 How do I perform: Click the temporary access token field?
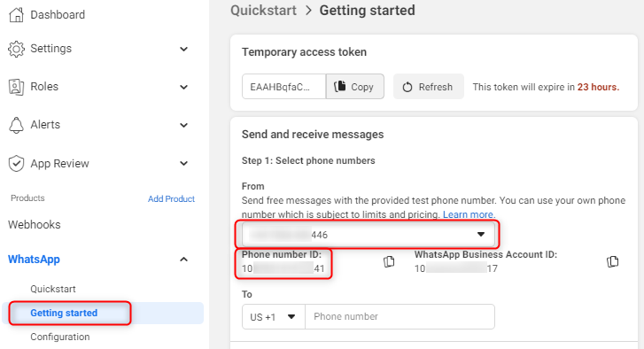pos(283,87)
